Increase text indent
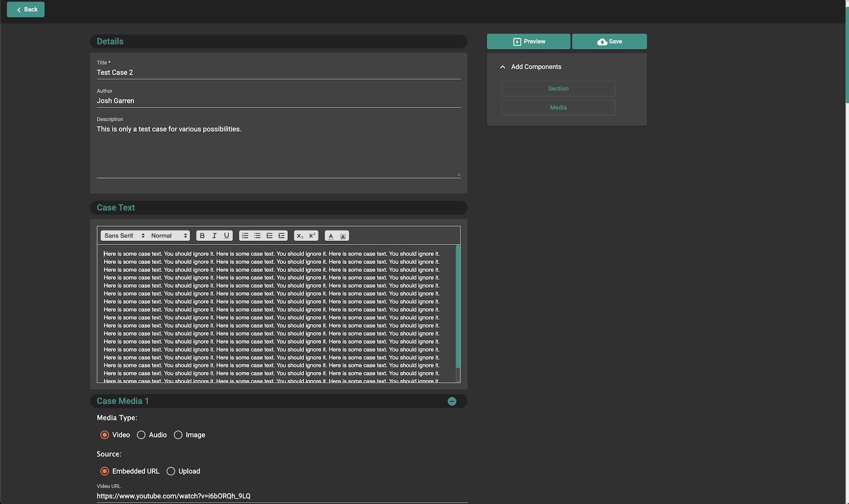Viewport: 849px width, 504px height. (x=281, y=236)
